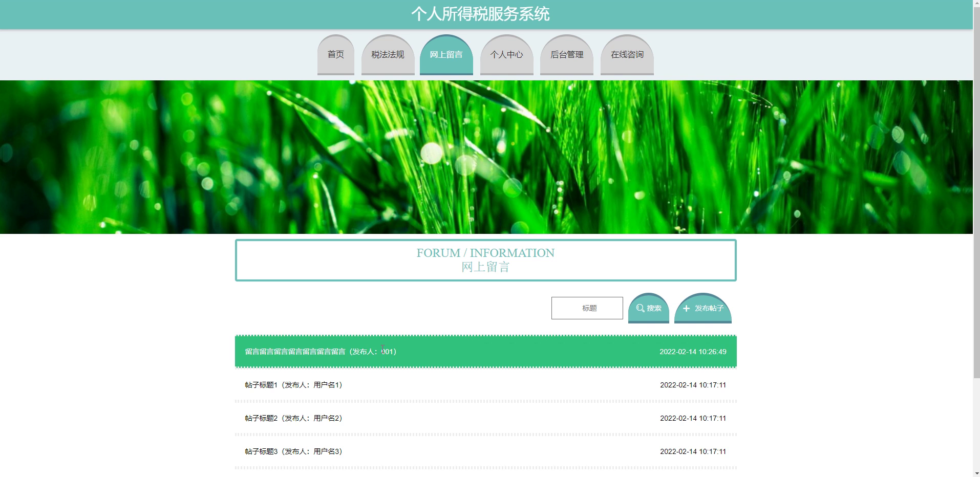Open the 在线咨询 tab
Viewport: 980px width, 477px height.
[627, 55]
